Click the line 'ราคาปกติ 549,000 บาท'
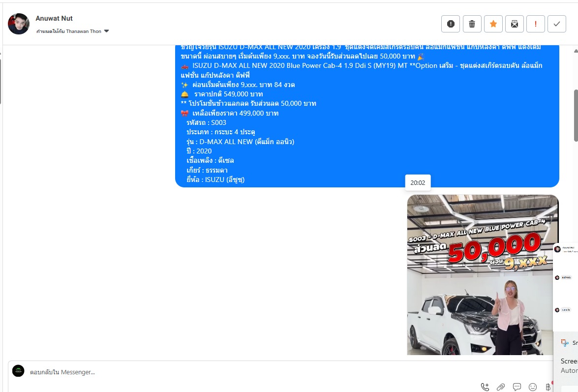The image size is (578, 392). pyautogui.click(x=228, y=94)
